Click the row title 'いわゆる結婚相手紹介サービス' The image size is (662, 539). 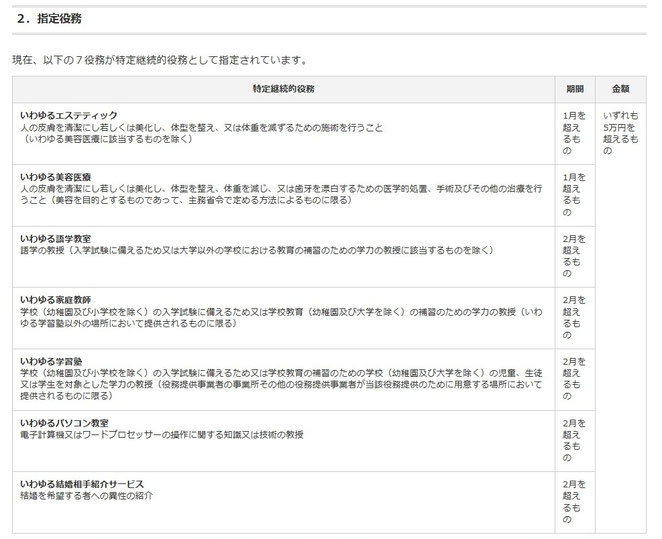[x=82, y=484]
